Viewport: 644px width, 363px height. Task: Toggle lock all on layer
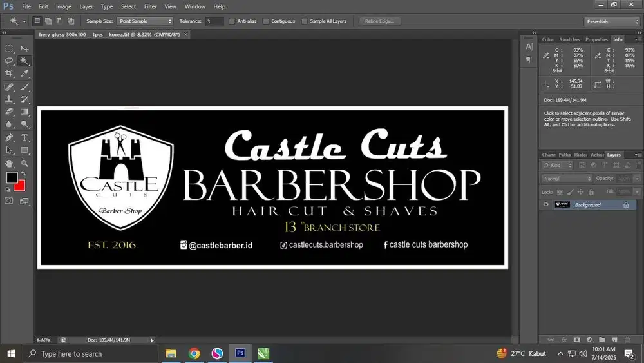coord(591,192)
